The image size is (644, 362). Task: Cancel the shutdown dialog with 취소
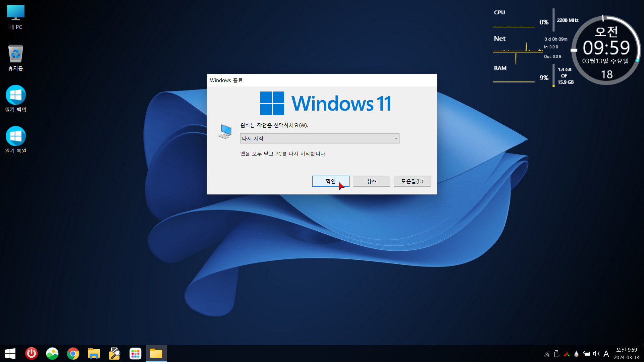tap(371, 181)
